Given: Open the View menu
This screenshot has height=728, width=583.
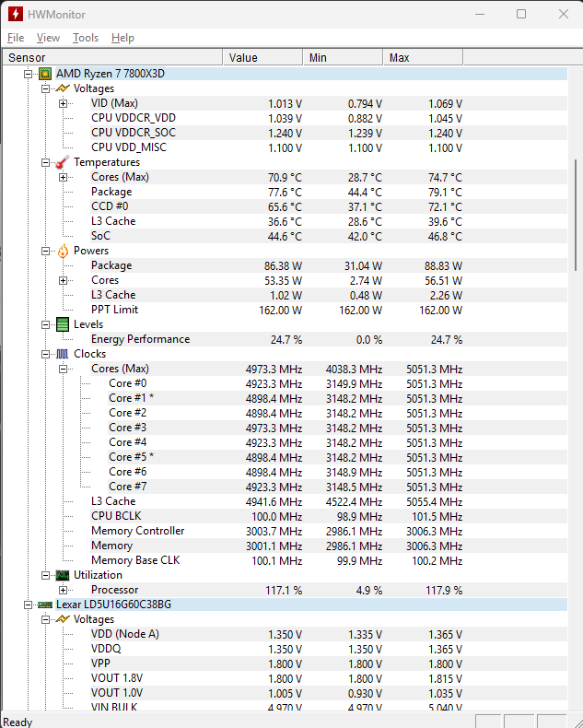Looking at the screenshot, I should (x=48, y=38).
